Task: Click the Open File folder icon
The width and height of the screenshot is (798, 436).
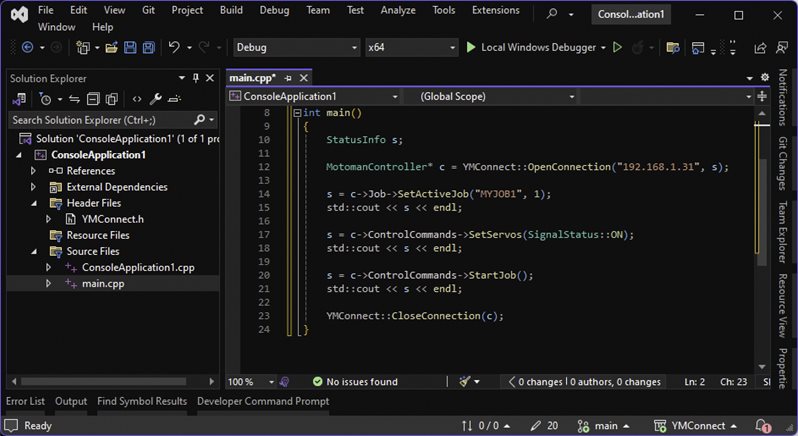Action: click(110, 48)
